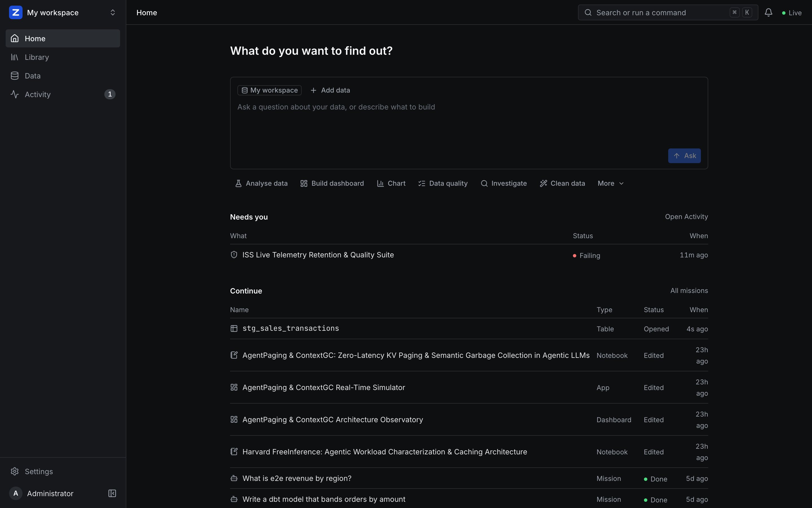Image resolution: width=812 pixels, height=508 pixels.
Task: Click the Home breadcrumb title
Action: [147, 12]
